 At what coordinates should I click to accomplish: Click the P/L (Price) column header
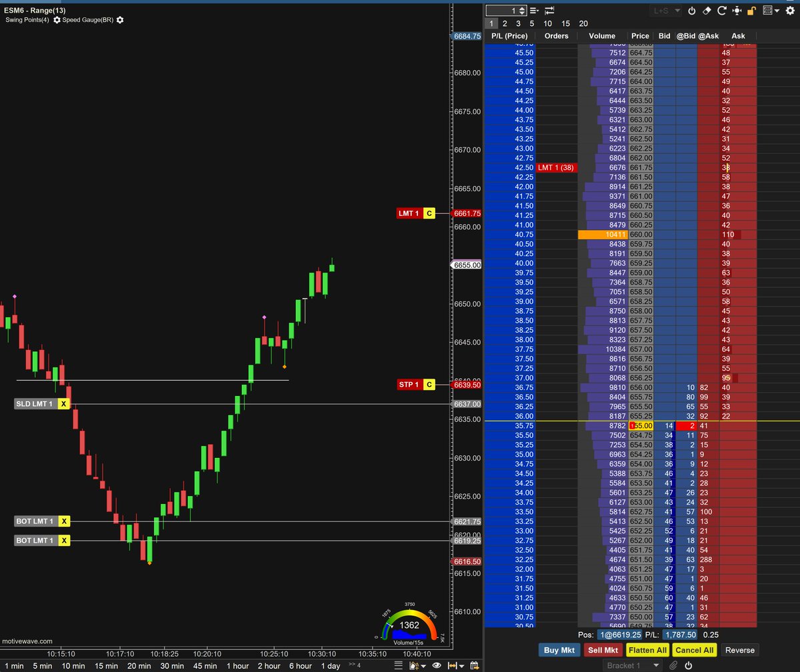[x=509, y=36]
